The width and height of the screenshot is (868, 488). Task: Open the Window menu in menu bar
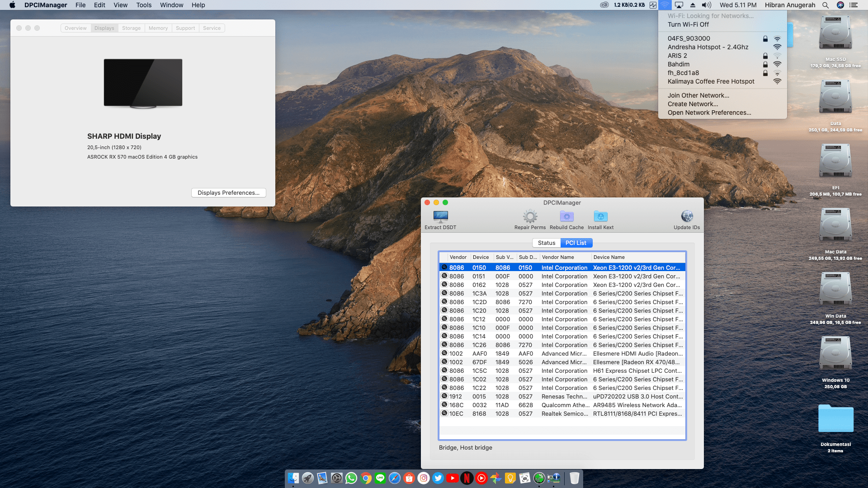[171, 5]
